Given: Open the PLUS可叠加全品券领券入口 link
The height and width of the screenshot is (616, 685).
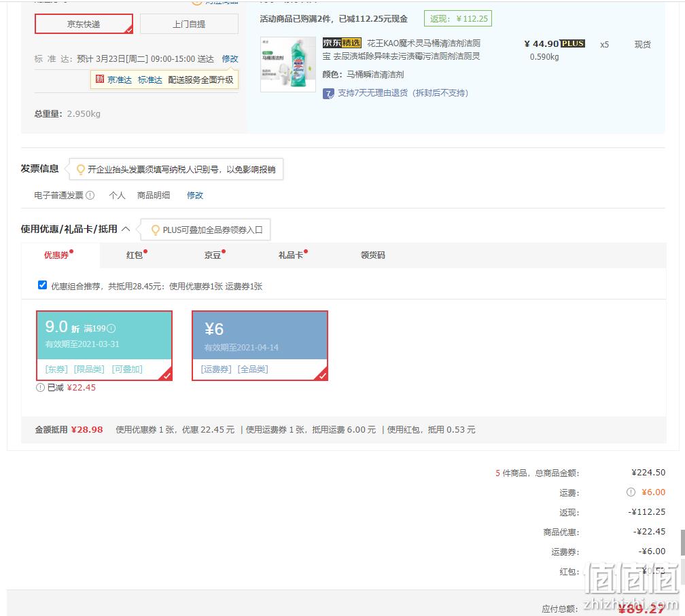Looking at the screenshot, I should (212, 230).
